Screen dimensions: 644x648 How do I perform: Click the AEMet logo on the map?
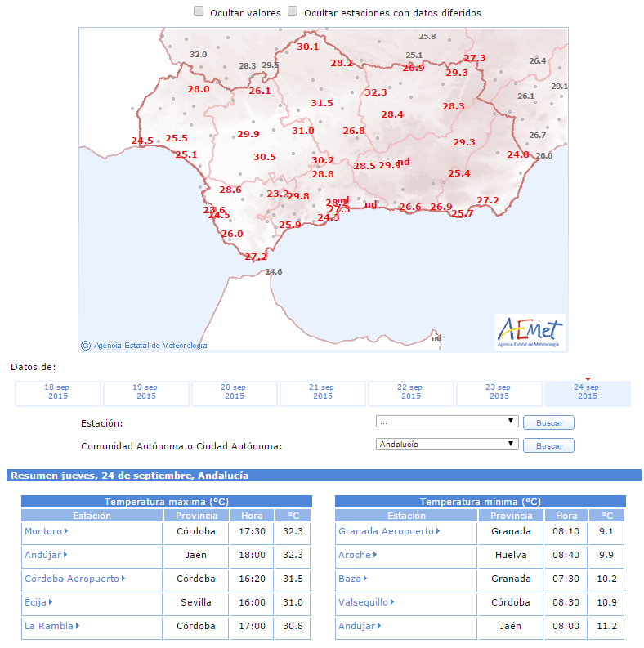(530, 333)
